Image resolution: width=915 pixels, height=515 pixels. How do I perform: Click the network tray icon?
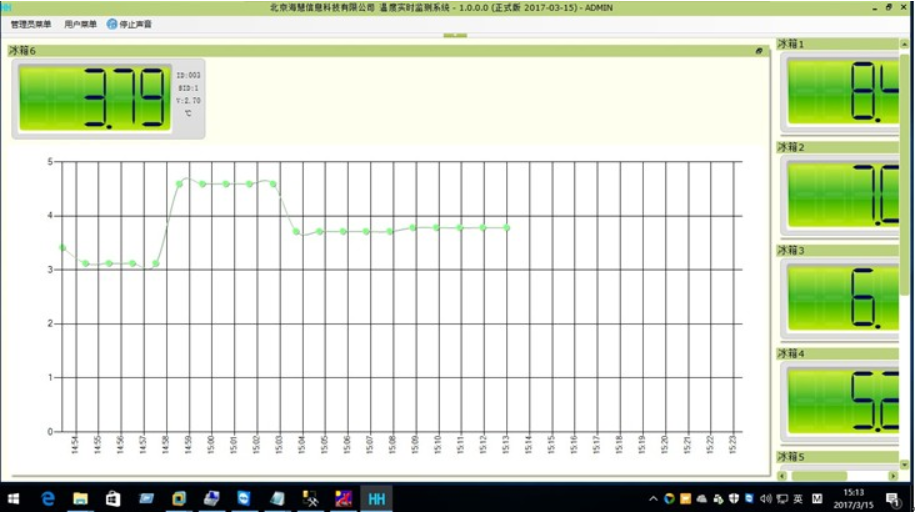[x=782, y=499]
